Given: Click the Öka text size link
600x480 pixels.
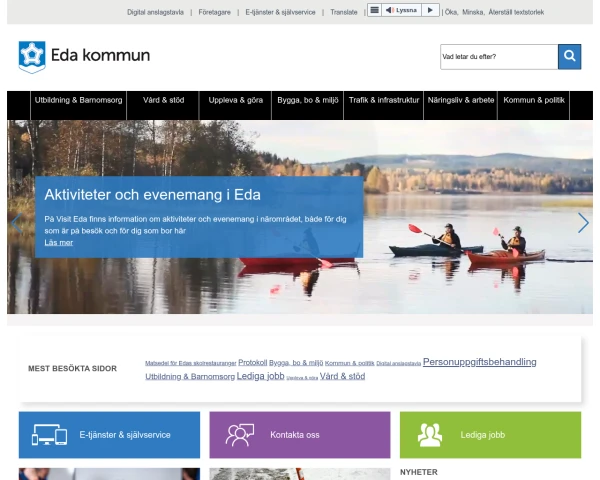Looking at the screenshot, I should click(x=451, y=12).
